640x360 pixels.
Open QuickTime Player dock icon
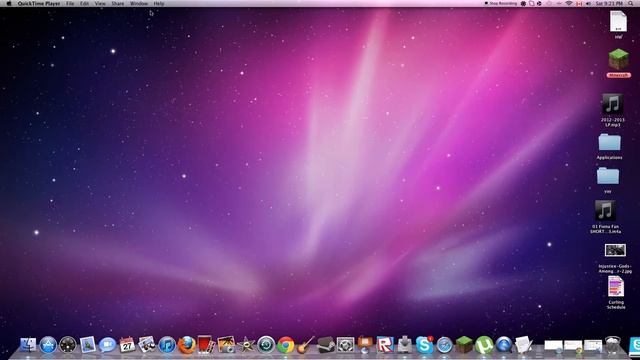504,345
